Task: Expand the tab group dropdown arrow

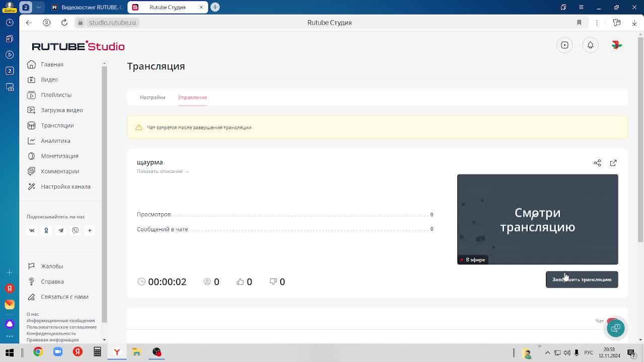Action: (39, 7)
